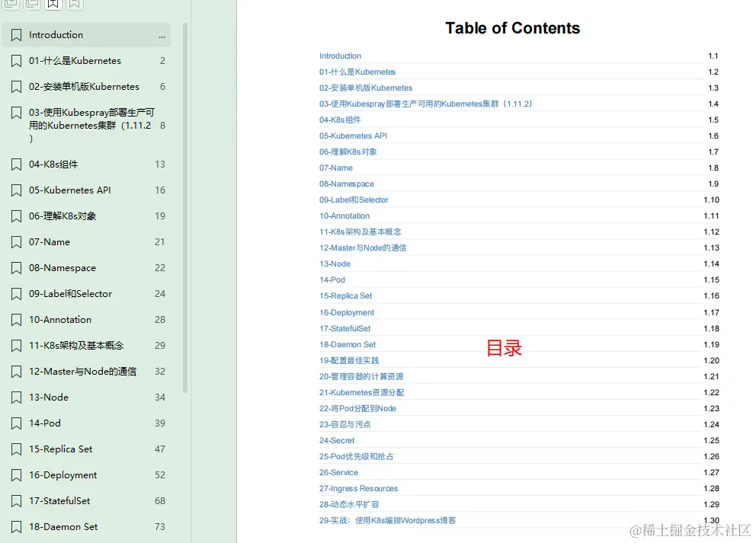The height and width of the screenshot is (543, 756).
Task: Click the bookmark sidebar vertical scrollbar
Action: point(185,208)
